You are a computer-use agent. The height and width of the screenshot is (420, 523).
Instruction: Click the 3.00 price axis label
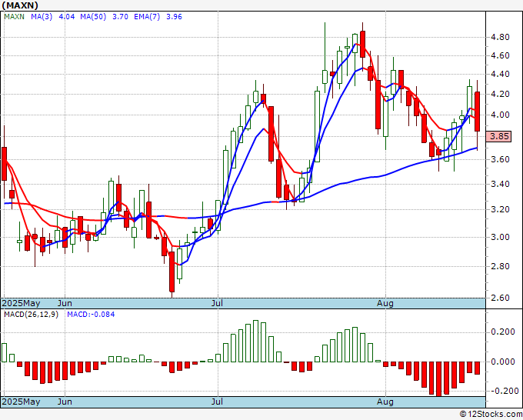[x=500, y=237]
